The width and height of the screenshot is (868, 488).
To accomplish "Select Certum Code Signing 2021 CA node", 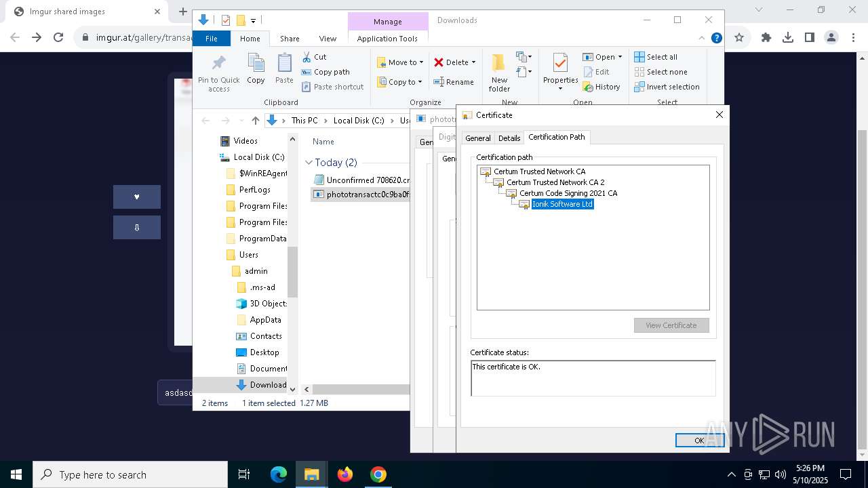I will click(568, 193).
